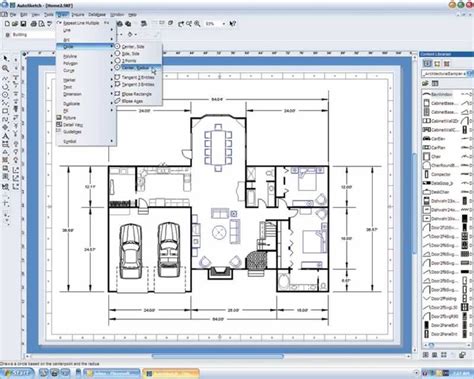Click the vertical scrollbar right of drawing
The height and width of the screenshot is (379, 474).
[415, 203]
